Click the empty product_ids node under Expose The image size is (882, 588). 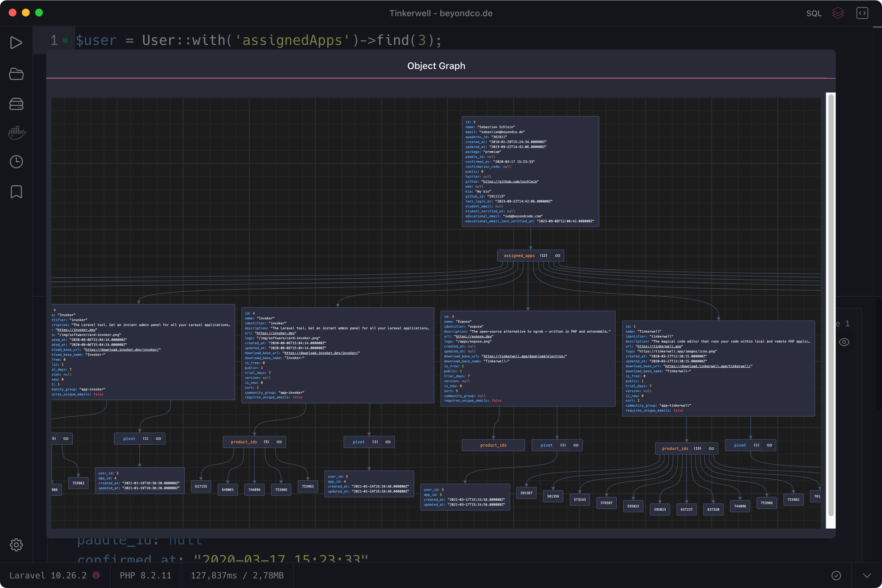493,445
